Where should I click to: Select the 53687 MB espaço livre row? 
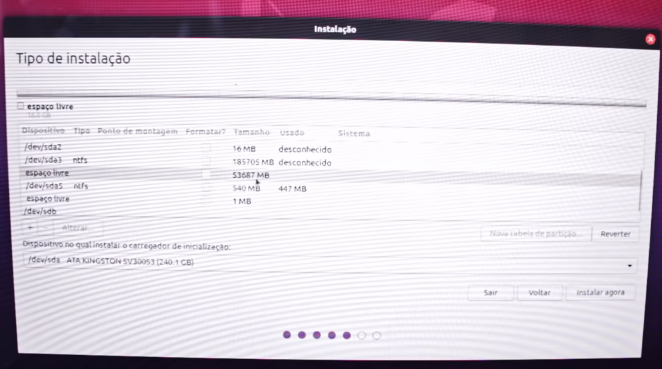pyautogui.click(x=329, y=174)
